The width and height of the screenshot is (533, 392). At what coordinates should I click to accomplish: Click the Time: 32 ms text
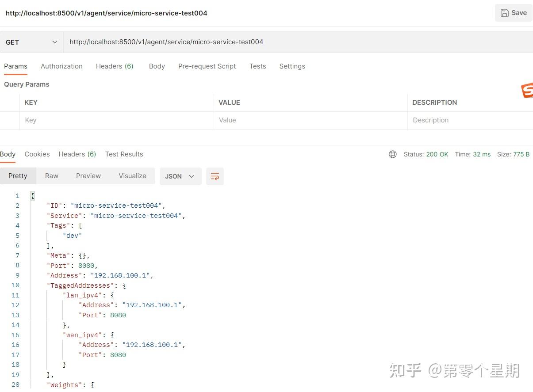(x=473, y=154)
